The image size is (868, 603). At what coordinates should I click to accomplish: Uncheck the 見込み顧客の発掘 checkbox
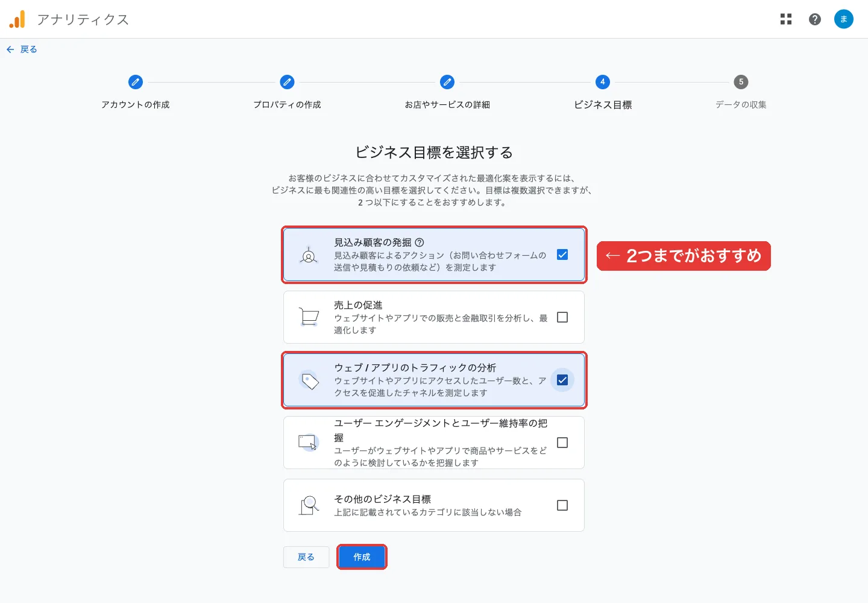coord(562,254)
